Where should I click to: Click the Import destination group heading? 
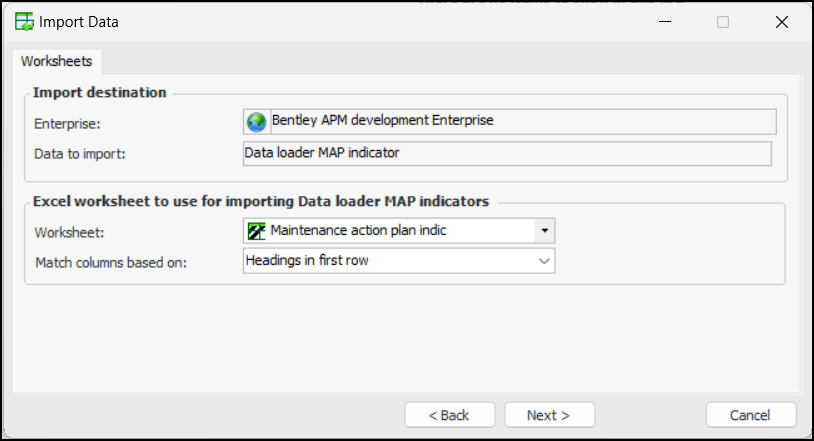[x=100, y=93]
